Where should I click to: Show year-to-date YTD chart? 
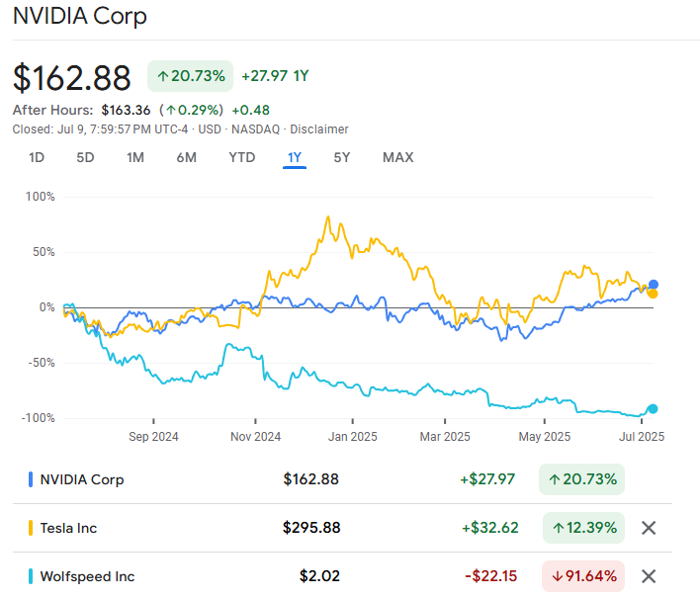point(242,157)
